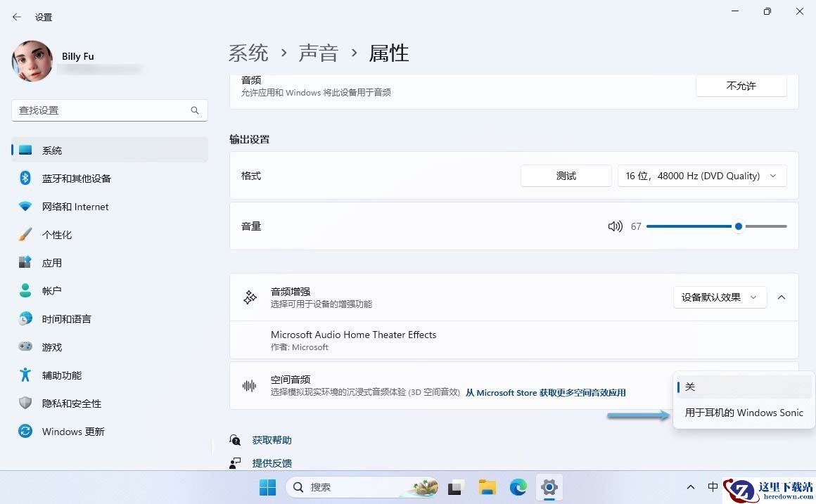Open the 获取帮助 link
Viewport: 816px width, 504px height.
pos(272,440)
